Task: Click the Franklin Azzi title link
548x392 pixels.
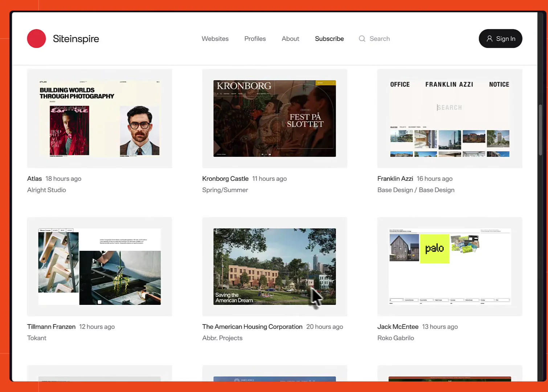Action: pyautogui.click(x=395, y=179)
